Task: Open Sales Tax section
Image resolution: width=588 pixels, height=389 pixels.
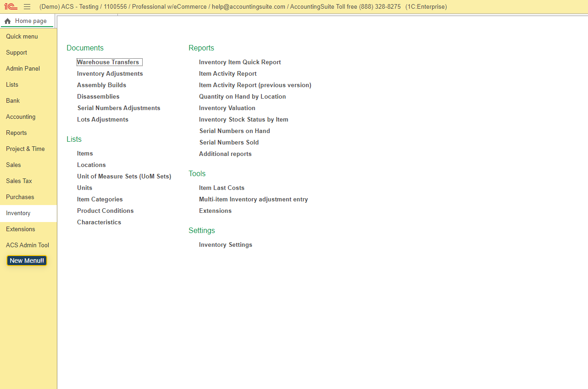Action: tap(28, 181)
